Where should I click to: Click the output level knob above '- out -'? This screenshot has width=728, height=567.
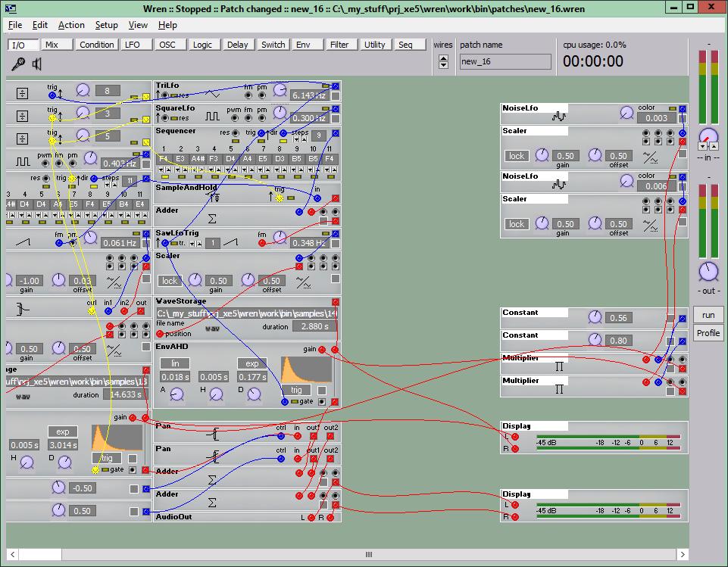pos(708,272)
